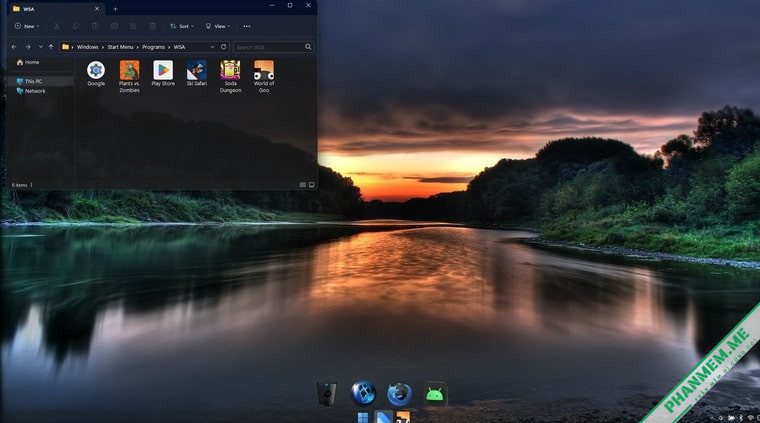
Task: Click the Cut icon in Explorer toolbar
Action: click(x=57, y=26)
